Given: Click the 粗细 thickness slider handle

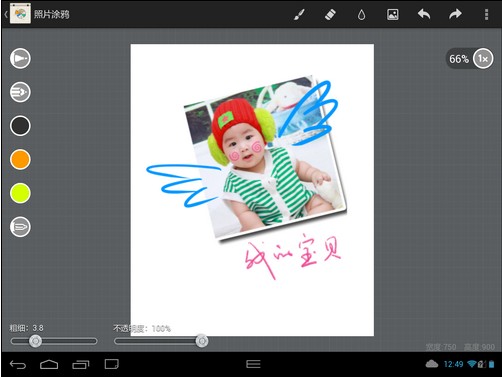Looking at the screenshot, I should (35, 341).
